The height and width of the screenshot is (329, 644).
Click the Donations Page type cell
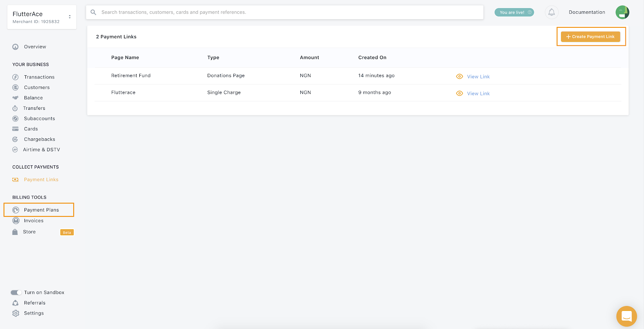[x=226, y=76]
